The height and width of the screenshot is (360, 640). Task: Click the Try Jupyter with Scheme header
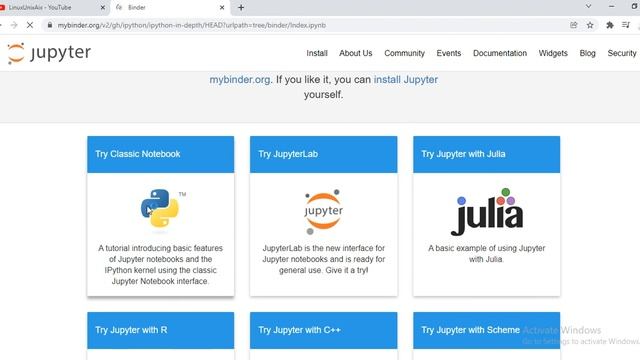487,330
